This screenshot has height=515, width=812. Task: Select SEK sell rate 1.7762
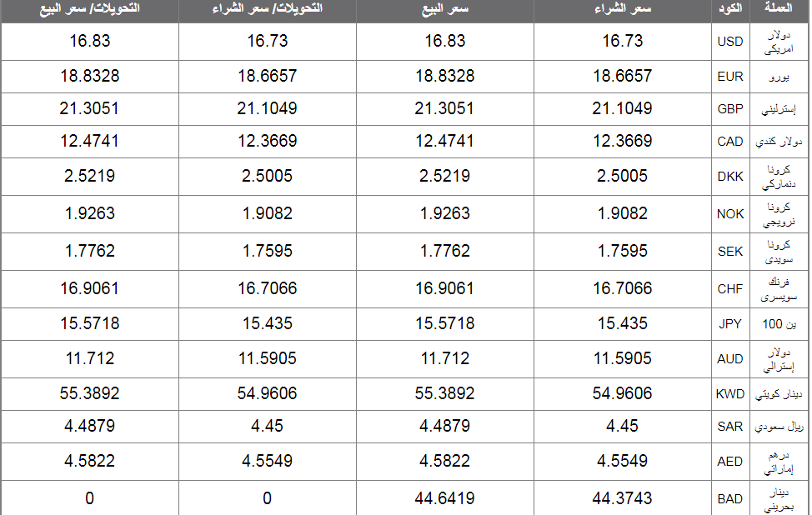pos(445,251)
